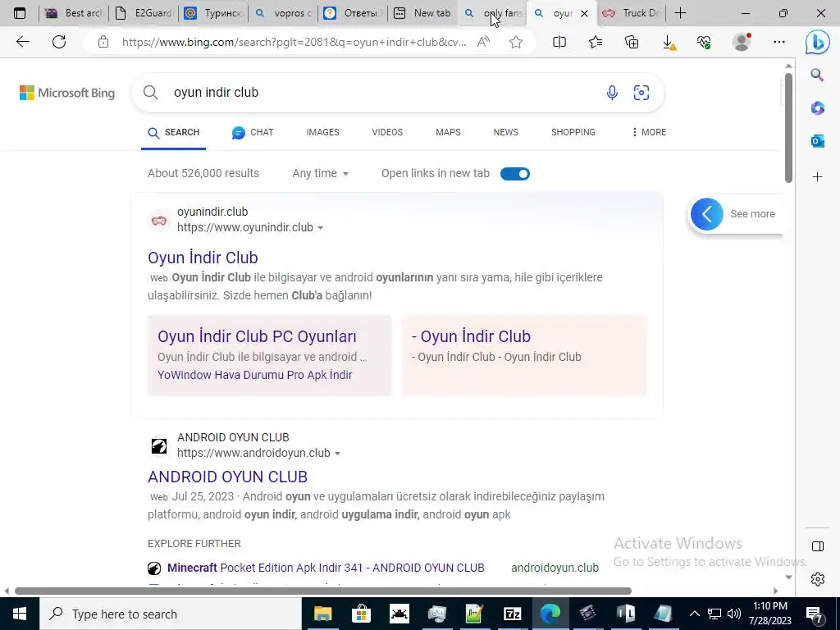Open notification center
The image size is (840, 630).
tap(815, 614)
